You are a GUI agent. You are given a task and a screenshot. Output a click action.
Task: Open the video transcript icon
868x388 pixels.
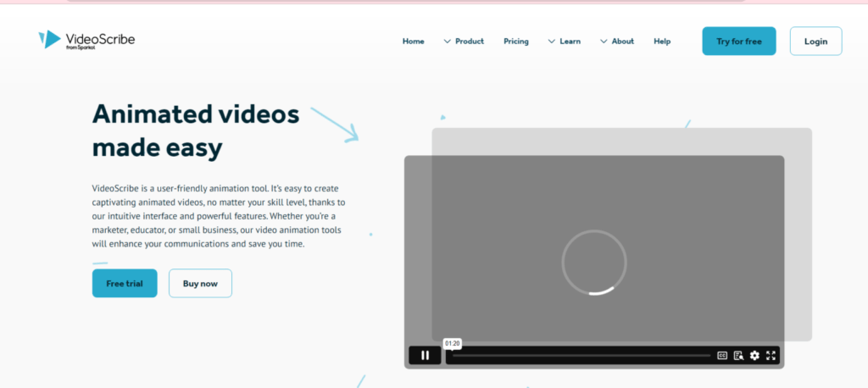point(738,356)
